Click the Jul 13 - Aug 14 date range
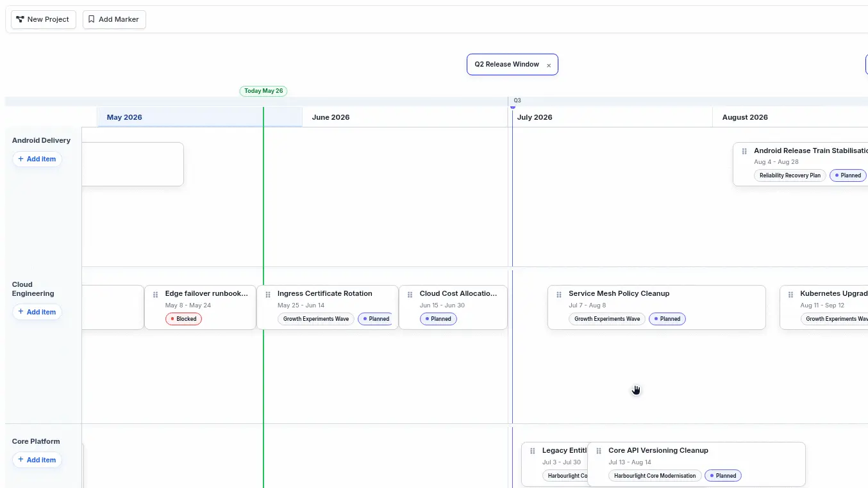The width and height of the screenshot is (868, 488). [630, 462]
